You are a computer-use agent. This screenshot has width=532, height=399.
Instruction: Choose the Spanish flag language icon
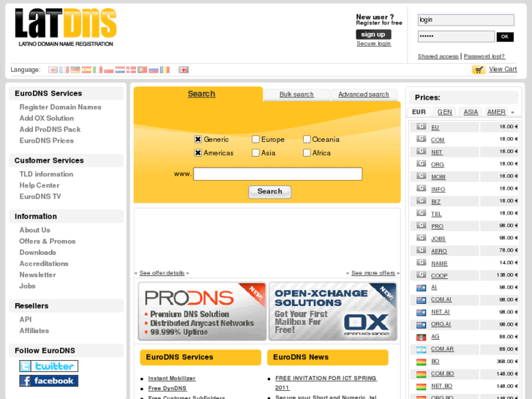point(86,70)
